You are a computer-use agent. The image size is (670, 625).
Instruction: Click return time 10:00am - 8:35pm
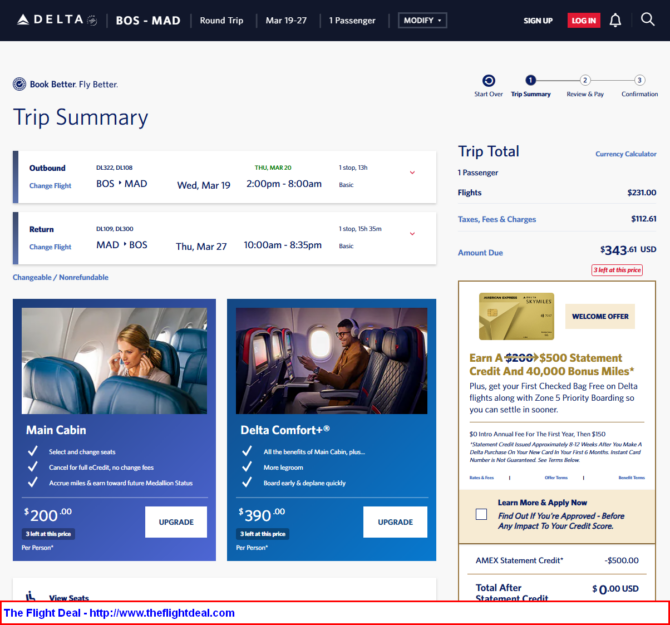[x=282, y=245]
